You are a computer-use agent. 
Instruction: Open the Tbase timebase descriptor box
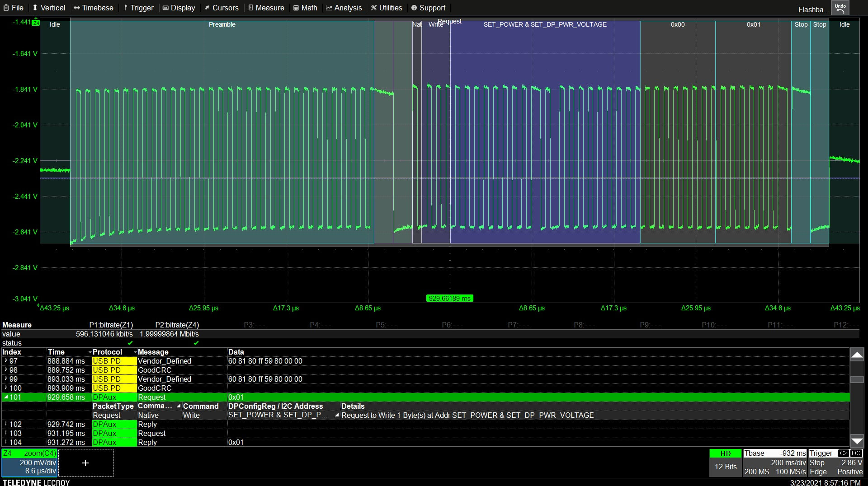(775, 463)
